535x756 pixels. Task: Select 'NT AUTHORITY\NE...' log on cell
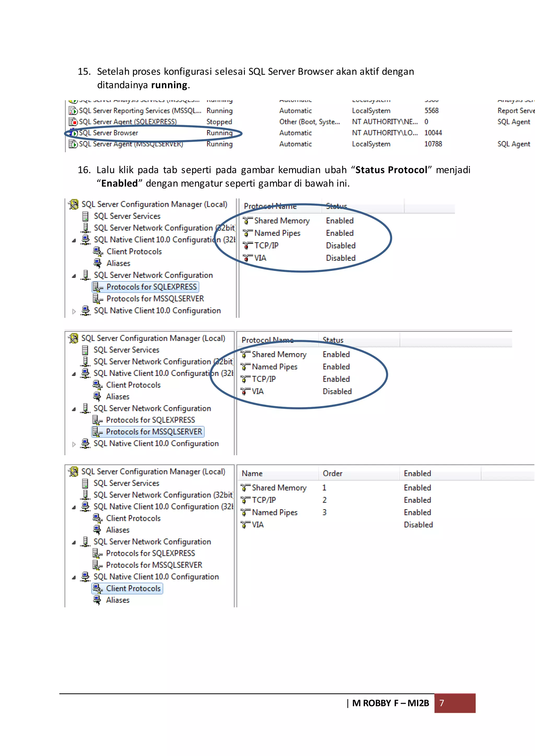tap(385, 122)
